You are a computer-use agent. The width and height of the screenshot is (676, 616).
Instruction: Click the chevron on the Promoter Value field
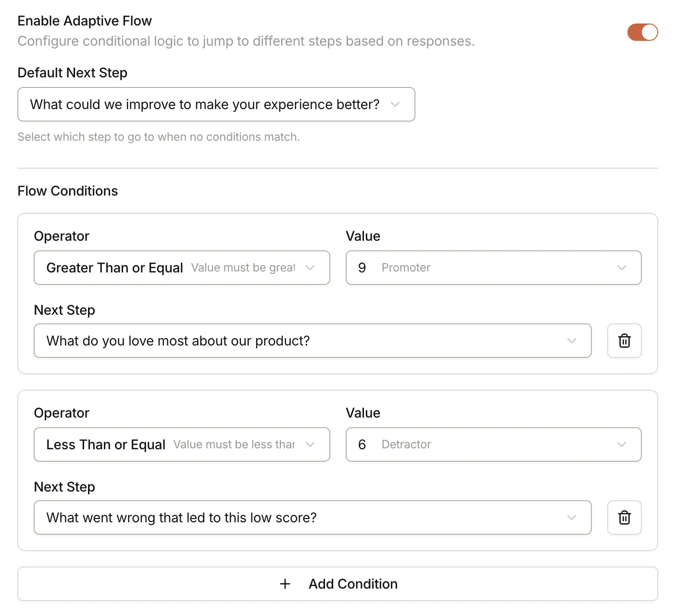click(x=622, y=268)
